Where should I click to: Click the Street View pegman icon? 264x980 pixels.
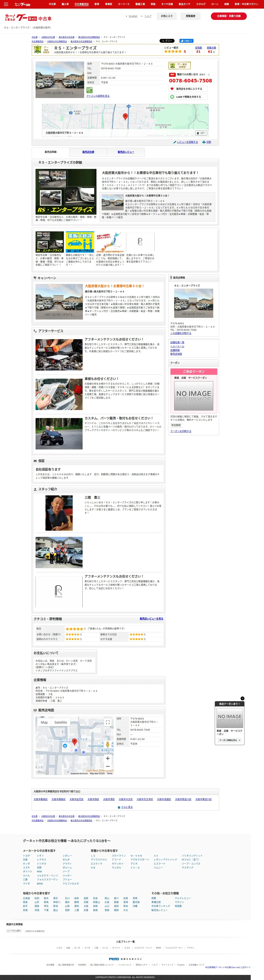point(108,745)
